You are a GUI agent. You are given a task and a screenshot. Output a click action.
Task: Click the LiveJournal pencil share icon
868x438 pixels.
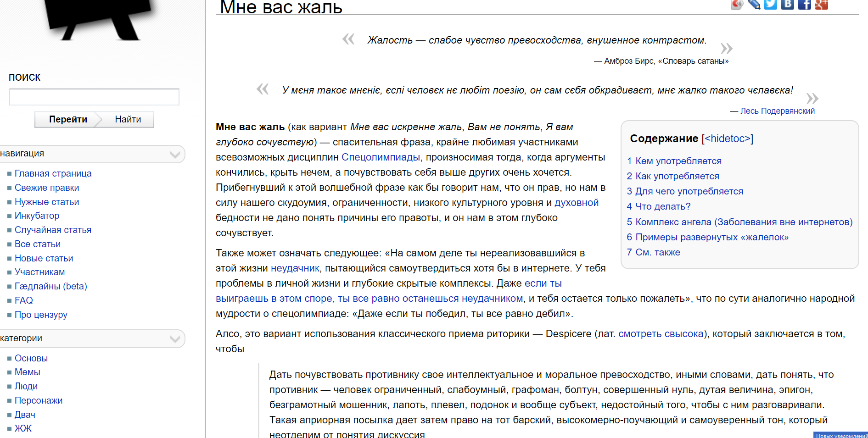click(x=754, y=4)
